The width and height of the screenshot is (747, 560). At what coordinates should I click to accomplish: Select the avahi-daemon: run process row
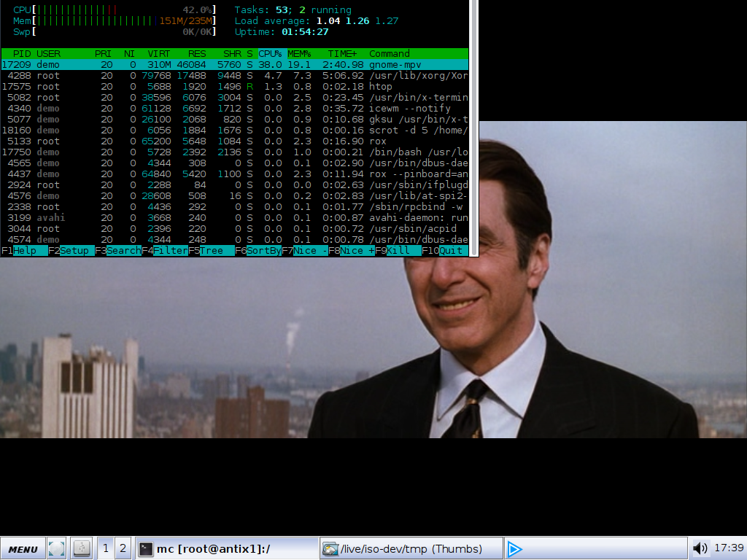[x=235, y=218]
